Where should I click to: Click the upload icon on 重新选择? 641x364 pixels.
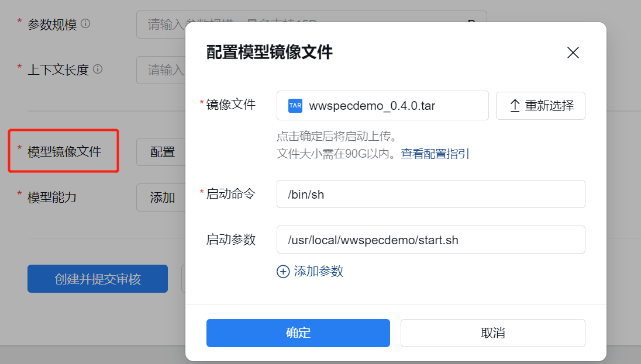click(515, 106)
